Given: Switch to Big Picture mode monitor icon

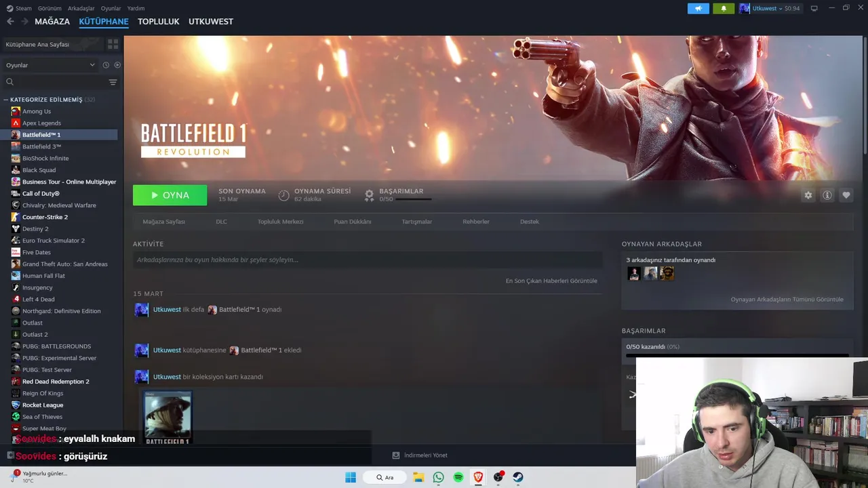Looking at the screenshot, I should (814, 8).
